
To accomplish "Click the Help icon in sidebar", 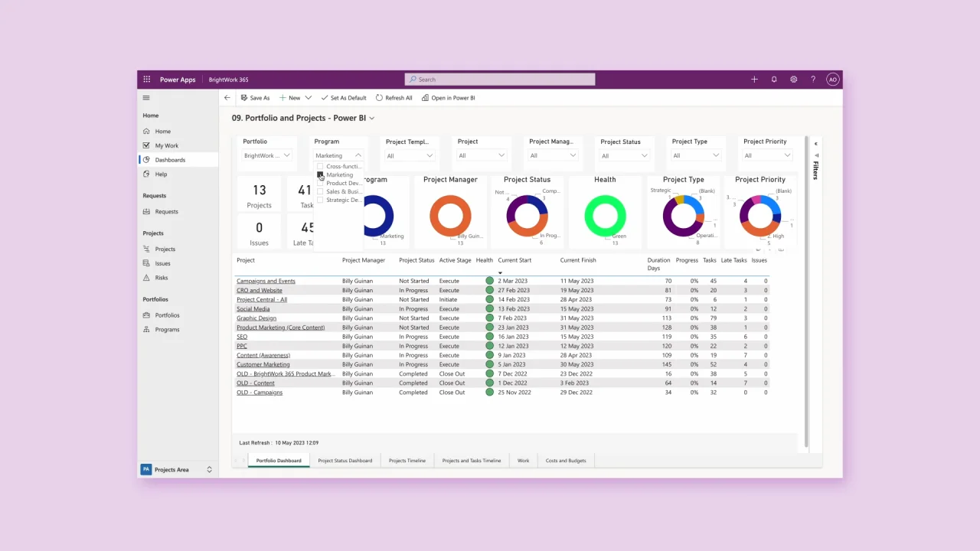I will pos(147,174).
